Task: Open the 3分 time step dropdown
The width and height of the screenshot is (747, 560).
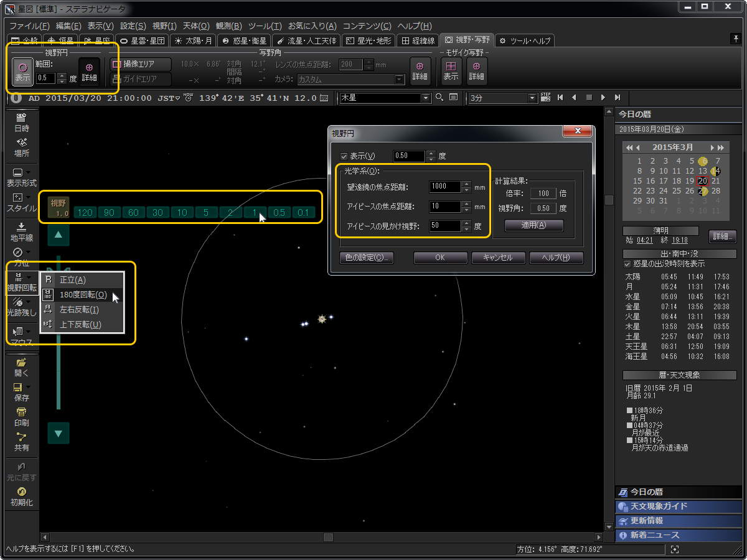Action: pyautogui.click(x=532, y=98)
